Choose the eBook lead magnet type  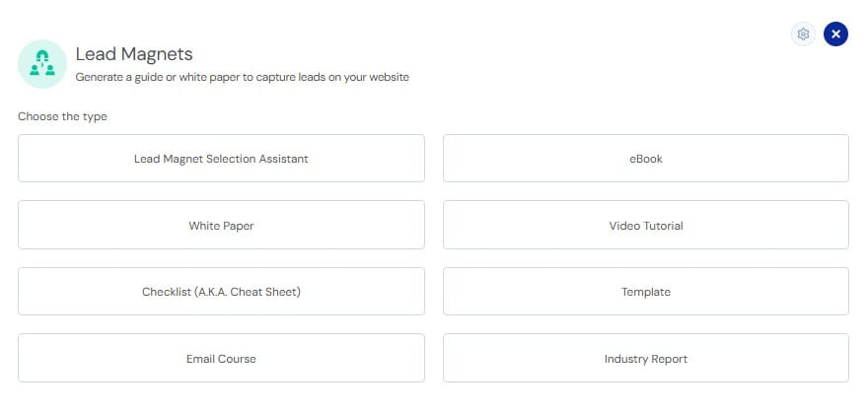[645, 159]
